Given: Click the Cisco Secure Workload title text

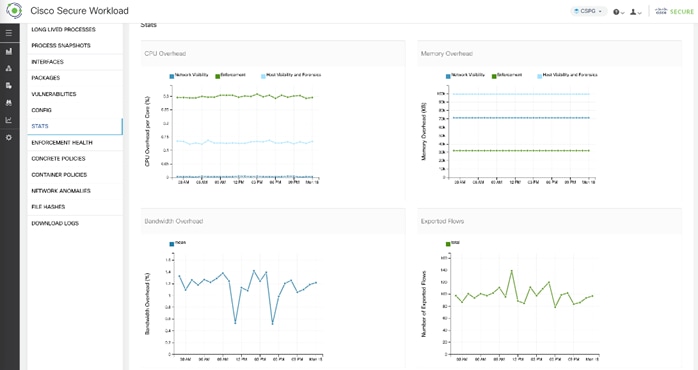Looking at the screenshot, I should pyautogui.click(x=79, y=11).
